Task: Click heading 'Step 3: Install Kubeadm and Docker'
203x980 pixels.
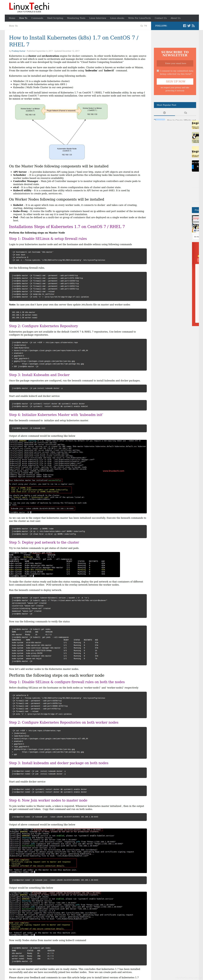Action: point(39,375)
